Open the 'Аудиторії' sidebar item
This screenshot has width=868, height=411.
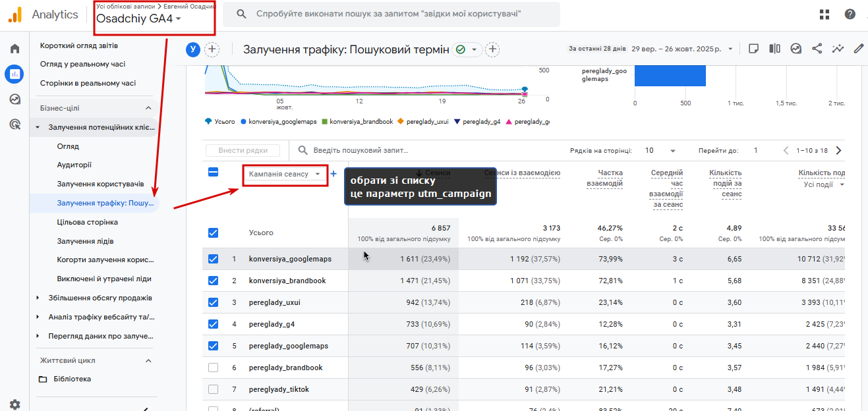tap(74, 165)
